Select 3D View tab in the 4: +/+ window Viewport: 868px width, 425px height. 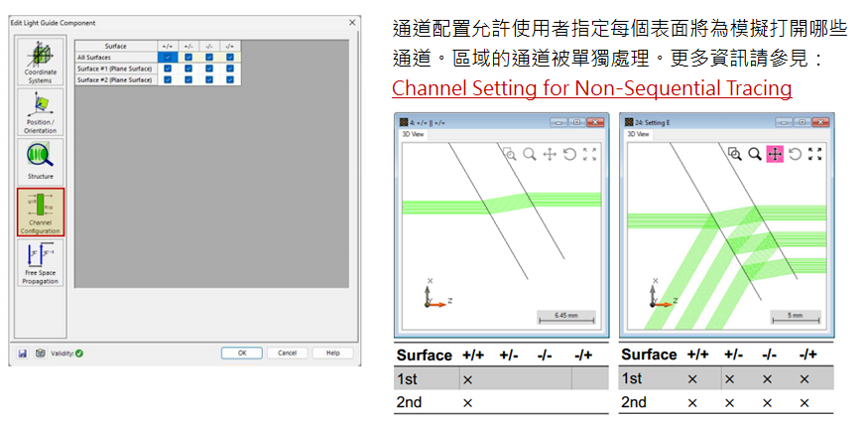click(x=413, y=133)
